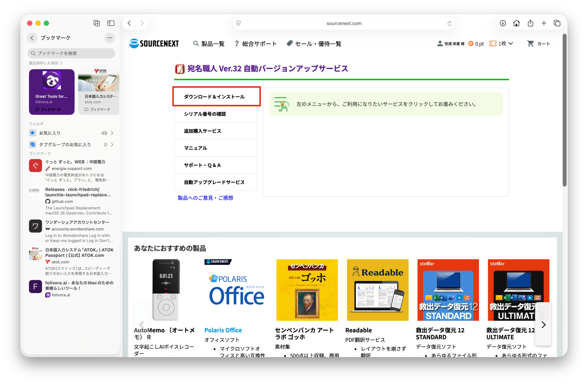Open the bookmarks more options button
The height and width of the screenshot is (384, 588).
pos(109,38)
